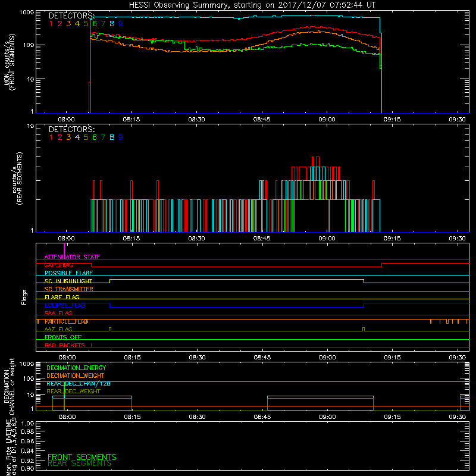The width and height of the screenshot is (476, 476).
Task: Click the 09:30 label under the decimation panel
Action: pyautogui.click(x=457, y=417)
